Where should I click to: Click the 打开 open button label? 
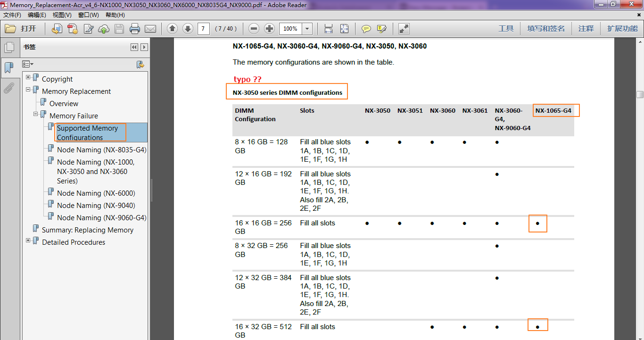(x=28, y=29)
